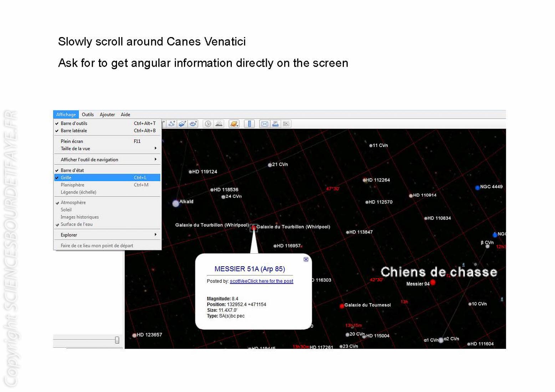
Task: Click the star 23 CVn
Action: click(341, 346)
